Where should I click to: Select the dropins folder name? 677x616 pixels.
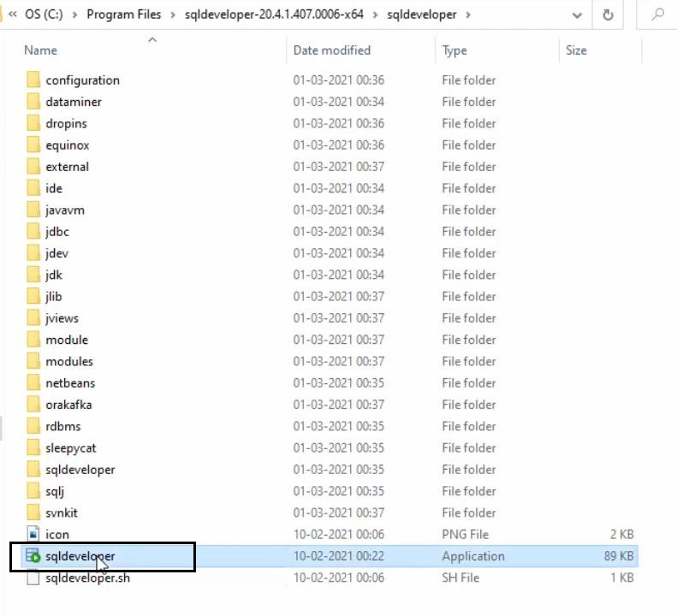click(x=66, y=123)
